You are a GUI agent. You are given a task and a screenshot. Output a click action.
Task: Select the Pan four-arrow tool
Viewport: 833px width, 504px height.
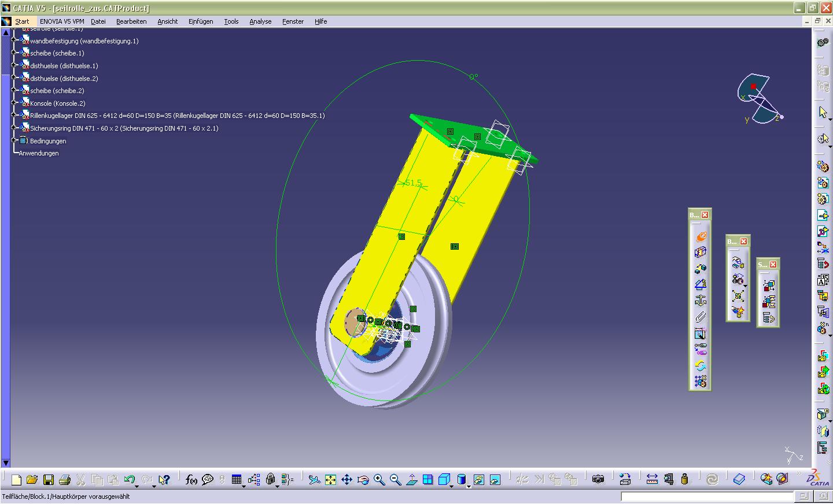[x=347, y=480]
